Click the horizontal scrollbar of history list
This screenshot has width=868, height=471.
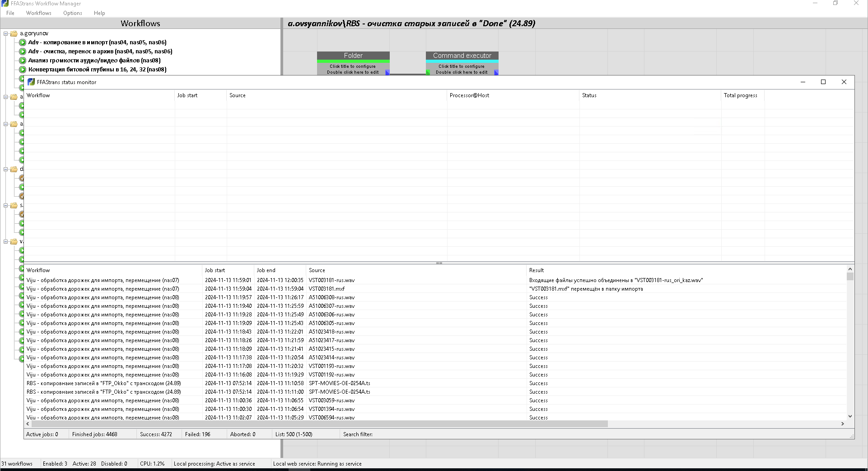click(319, 424)
